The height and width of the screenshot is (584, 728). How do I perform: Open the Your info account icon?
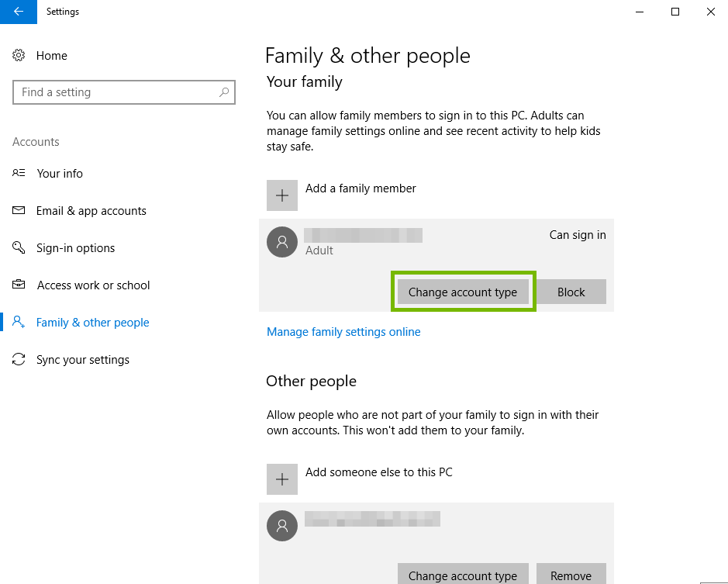[19, 173]
